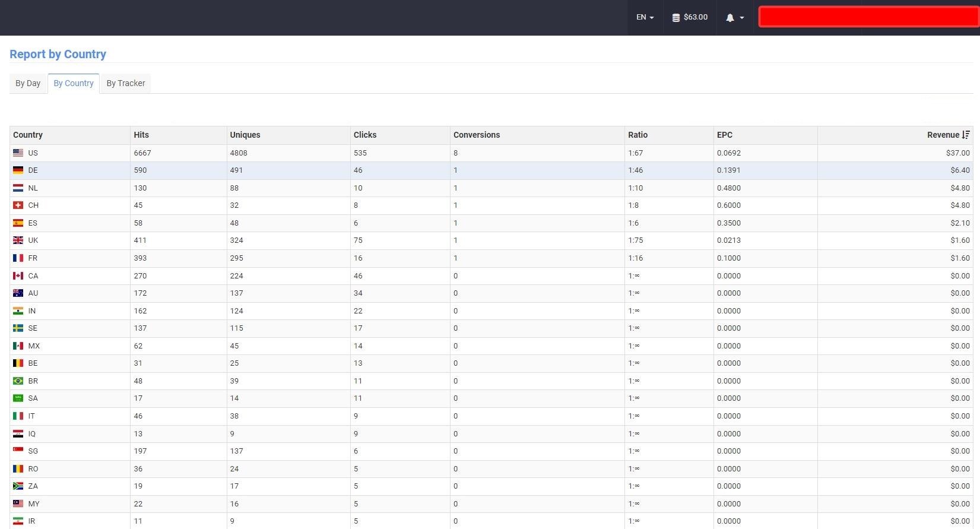The image size is (980, 529).
Task: Click the French flag in FR row
Action: (x=18, y=258)
